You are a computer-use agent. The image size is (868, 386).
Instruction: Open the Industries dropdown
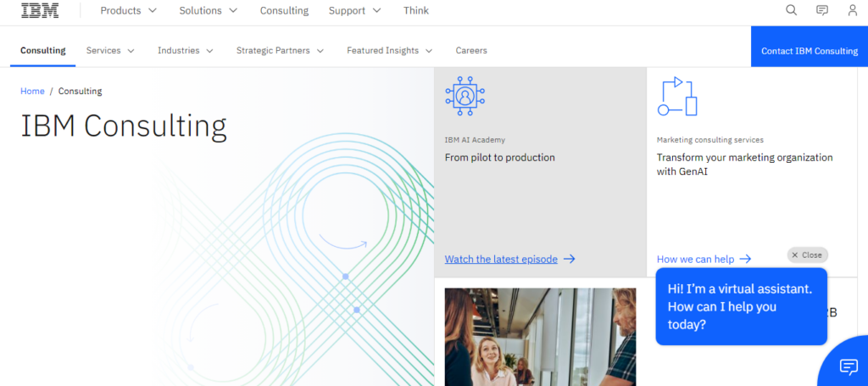(185, 51)
